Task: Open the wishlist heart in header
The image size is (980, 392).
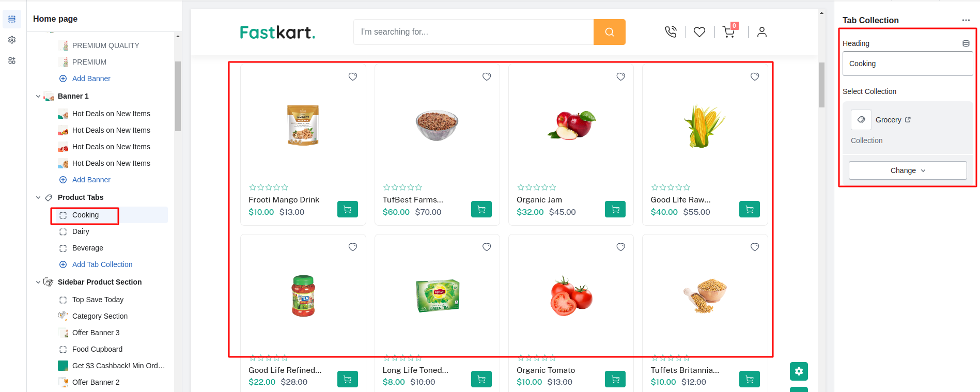Action: coord(699,32)
